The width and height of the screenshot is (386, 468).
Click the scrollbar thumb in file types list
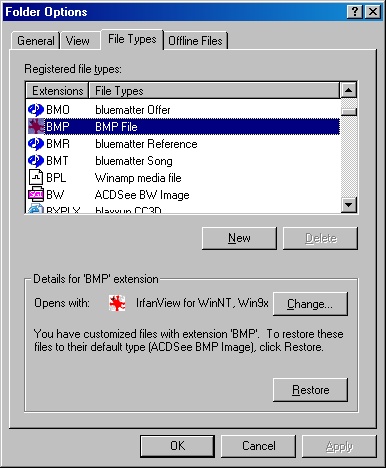[349, 112]
